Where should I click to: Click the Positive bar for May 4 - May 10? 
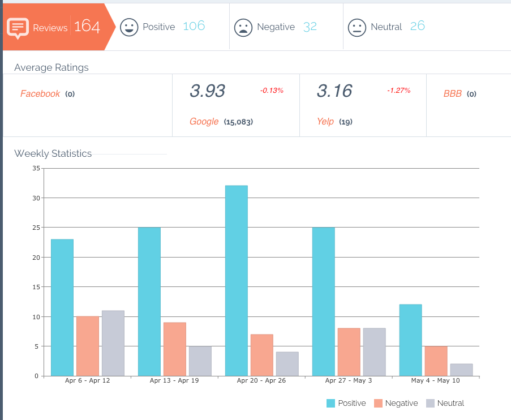coord(410,340)
